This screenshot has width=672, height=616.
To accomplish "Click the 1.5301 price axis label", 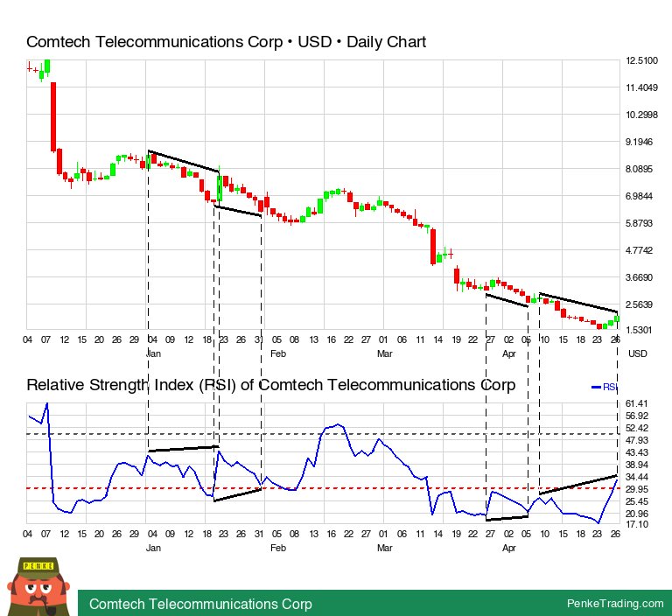I will [x=639, y=330].
